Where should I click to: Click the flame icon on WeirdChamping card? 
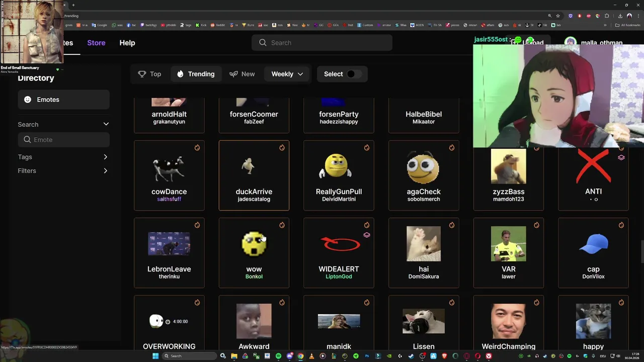tap(536, 302)
